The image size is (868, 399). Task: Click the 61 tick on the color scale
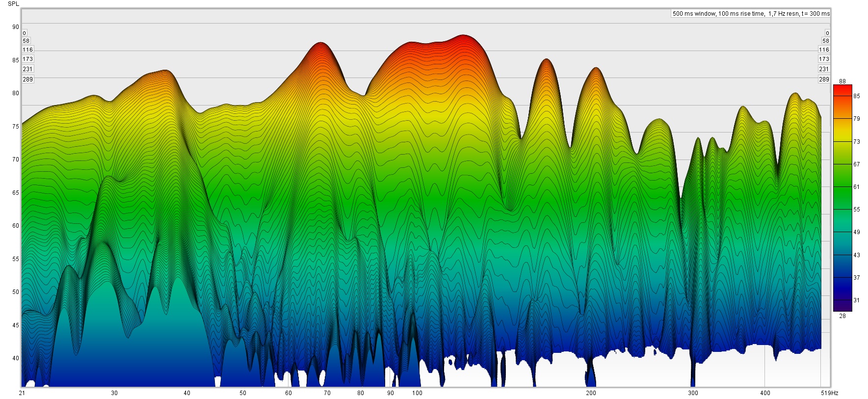[857, 187]
